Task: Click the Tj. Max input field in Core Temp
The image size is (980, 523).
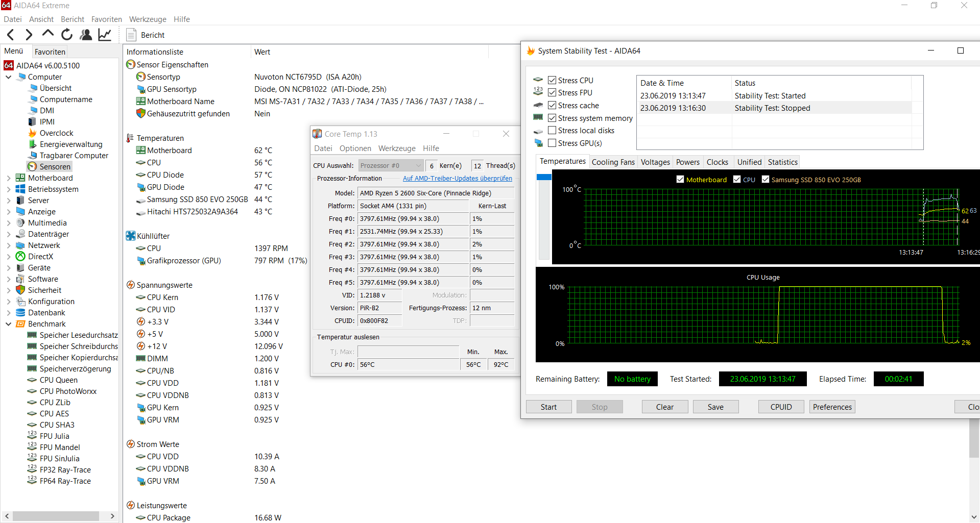Action: pyautogui.click(x=409, y=352)
